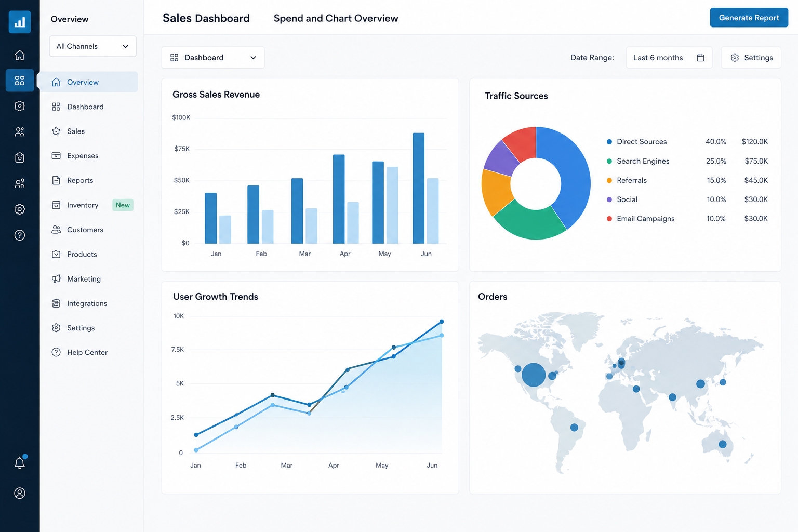Click the Expenses card icon in sidebar
Image resolution: width=798 pixels, height=532 pixels.
[x=56, y=156]
